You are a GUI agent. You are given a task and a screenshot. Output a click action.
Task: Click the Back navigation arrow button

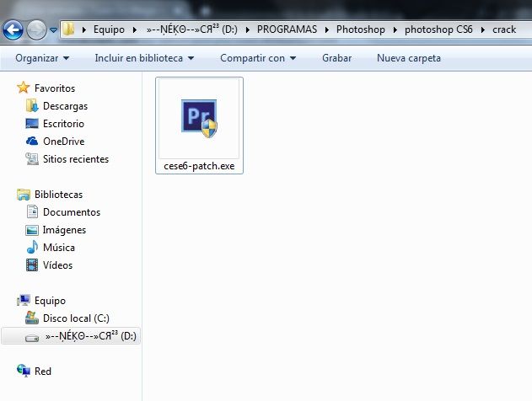tap(13, 29)
